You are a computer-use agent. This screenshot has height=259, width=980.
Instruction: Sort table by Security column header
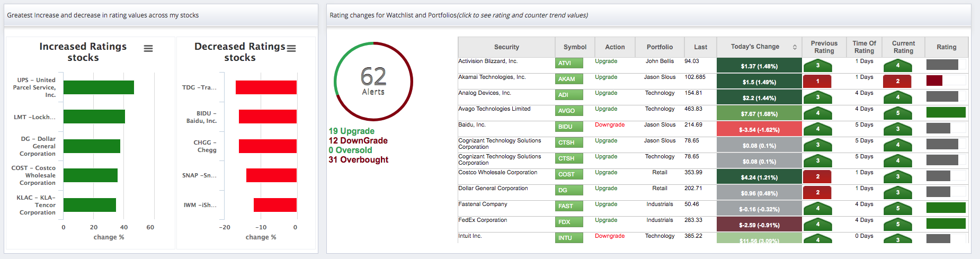[x=506, y=47]
